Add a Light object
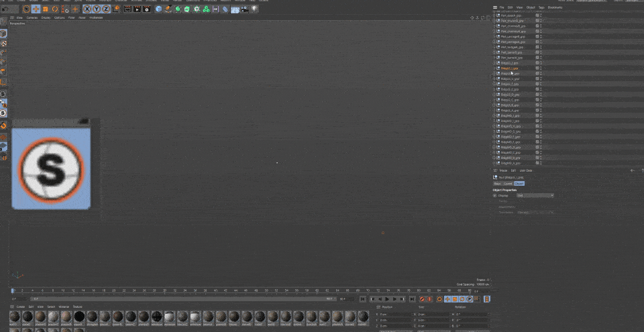The image size is (644, 332). tap(255, 9)
